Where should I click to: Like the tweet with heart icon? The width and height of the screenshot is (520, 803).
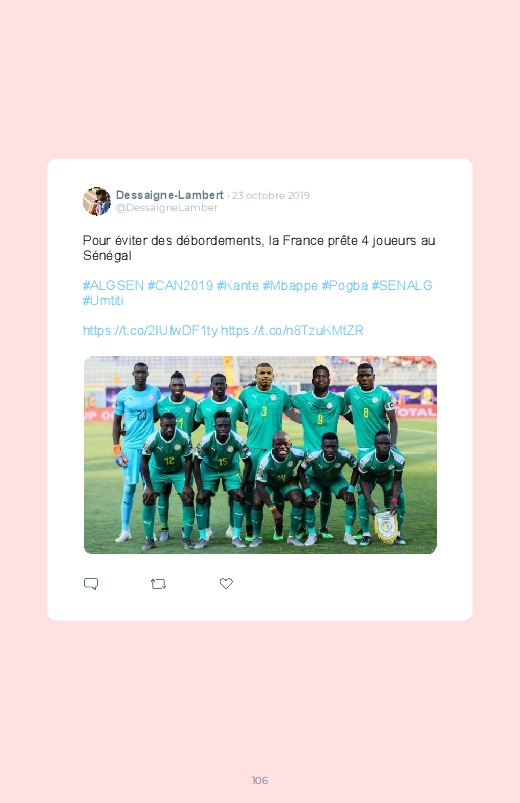(226, 583)
